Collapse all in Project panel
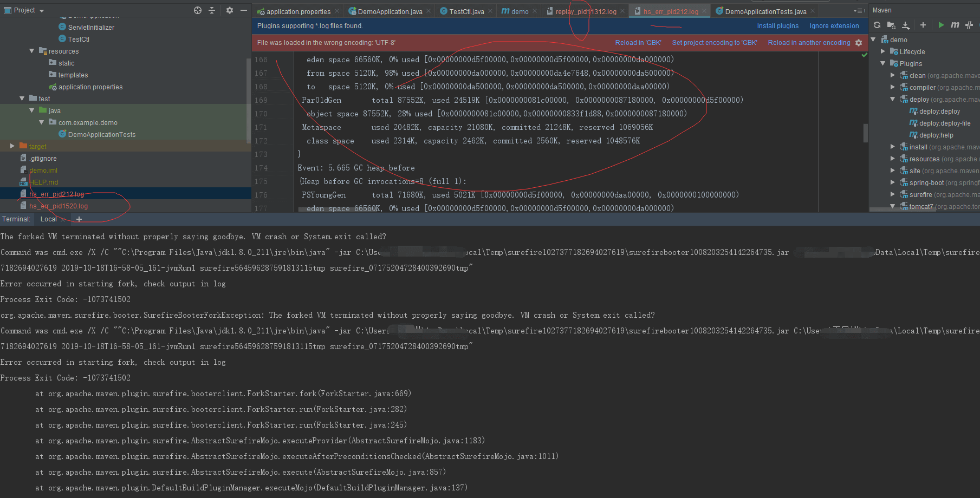This screenshot has width=980, height=498. tap(212, 10)
